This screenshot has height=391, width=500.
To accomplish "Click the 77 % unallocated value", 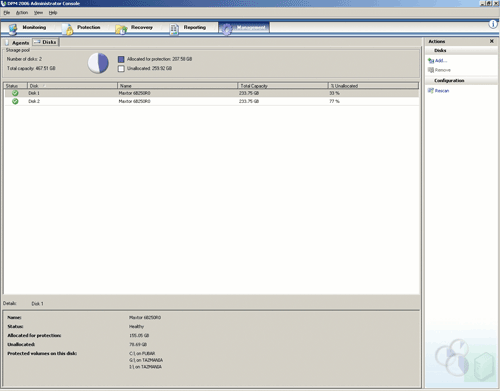I will pos(334,101).
